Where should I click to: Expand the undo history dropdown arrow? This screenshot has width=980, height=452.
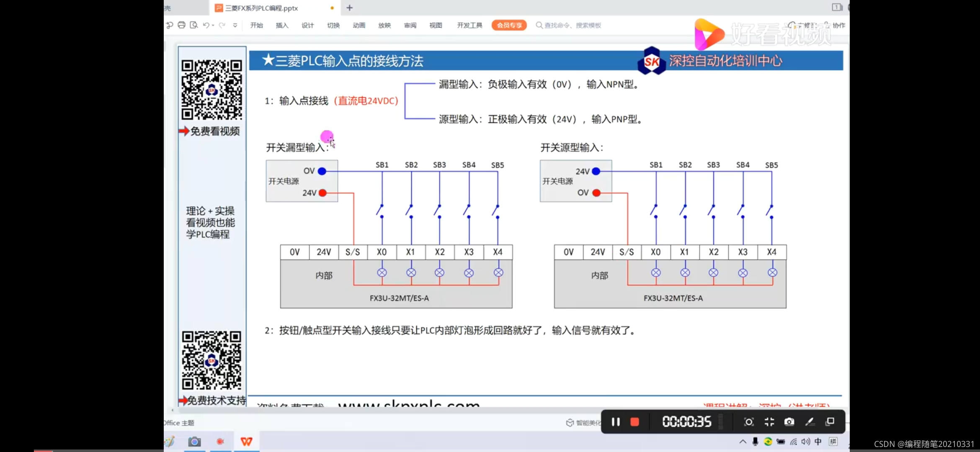click(x=213, y=26)
